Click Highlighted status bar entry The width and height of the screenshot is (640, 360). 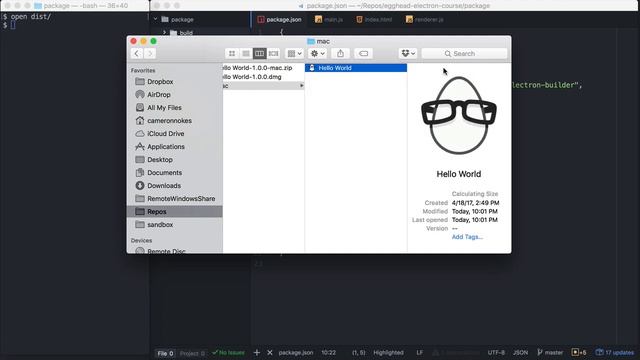(x=388, y=353)
